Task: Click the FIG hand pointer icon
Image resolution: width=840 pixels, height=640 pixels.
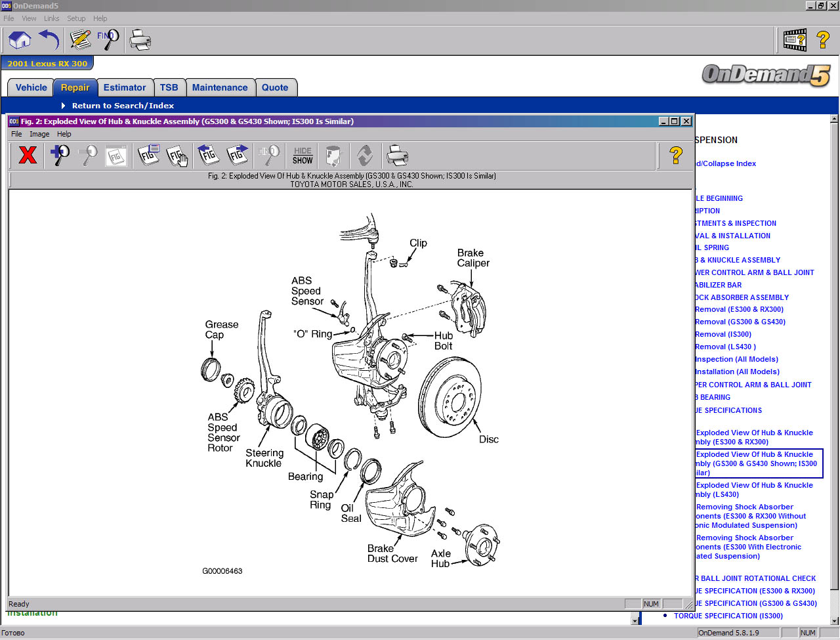Action: click(177, 156)
